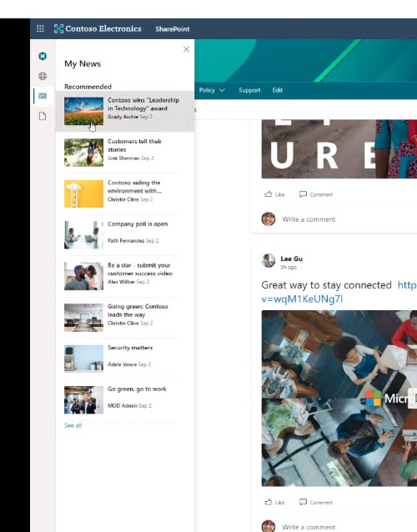
Task: Open Customers tell their stories article
Action: point(134,145)
